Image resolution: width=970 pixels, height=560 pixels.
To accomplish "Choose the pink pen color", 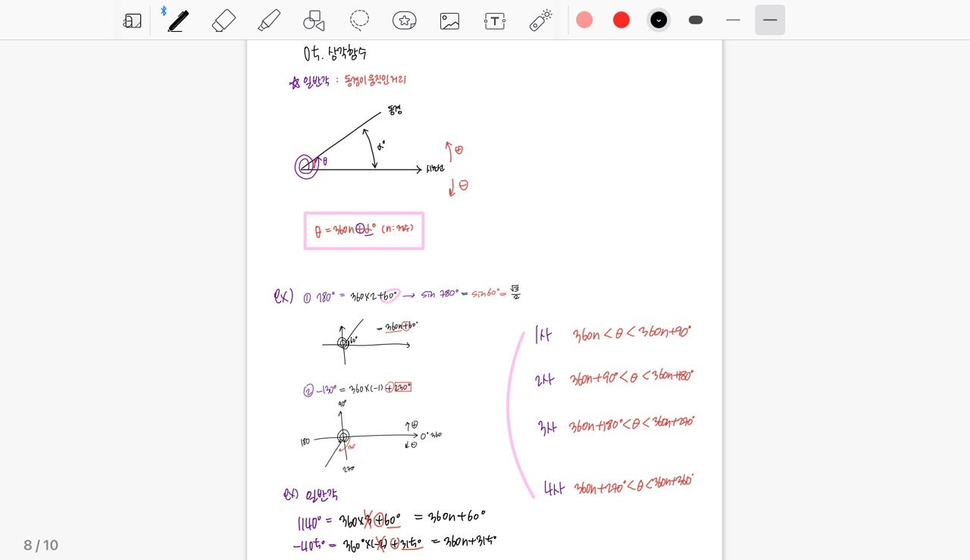I will point(584,20).
